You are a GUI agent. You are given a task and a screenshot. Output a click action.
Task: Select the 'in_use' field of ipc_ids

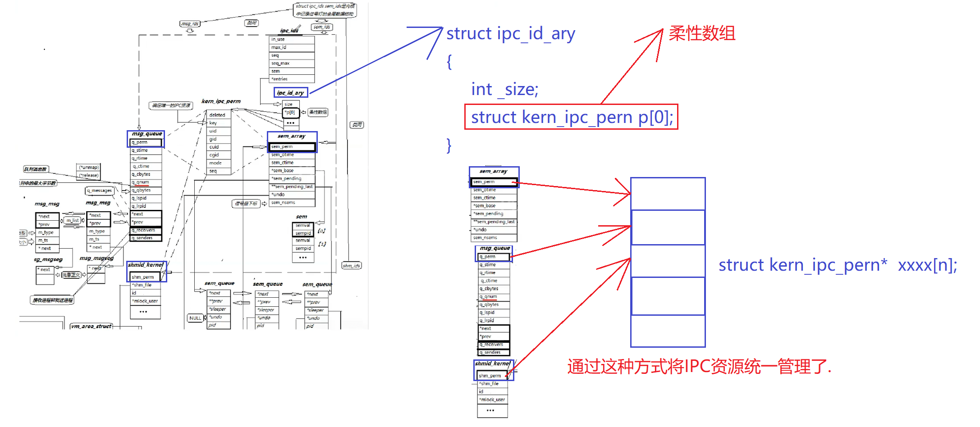tap(292, 40)
